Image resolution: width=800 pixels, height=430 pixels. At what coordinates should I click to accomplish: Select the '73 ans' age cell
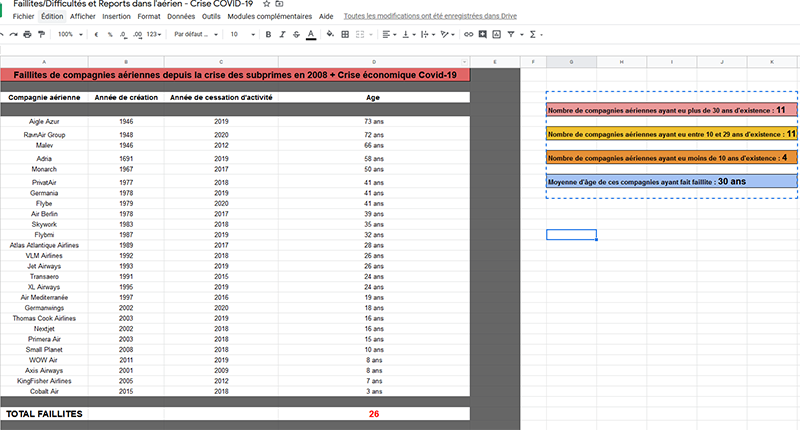click(374, 121)
